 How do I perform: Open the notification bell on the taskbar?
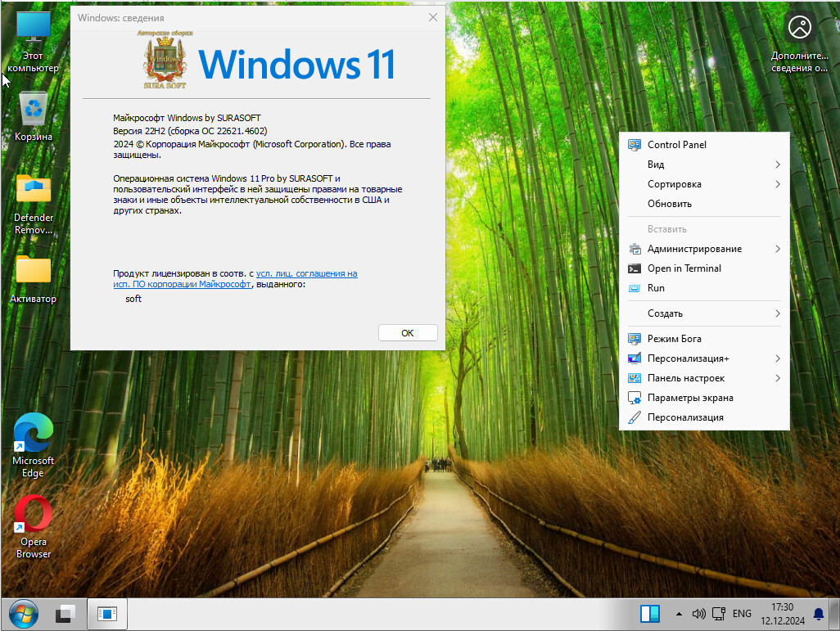819,614
